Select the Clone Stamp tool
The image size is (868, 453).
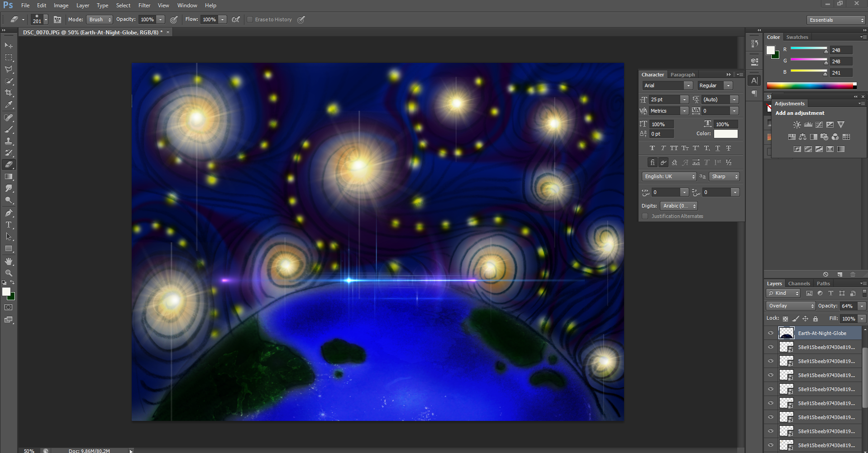(9, 141)
